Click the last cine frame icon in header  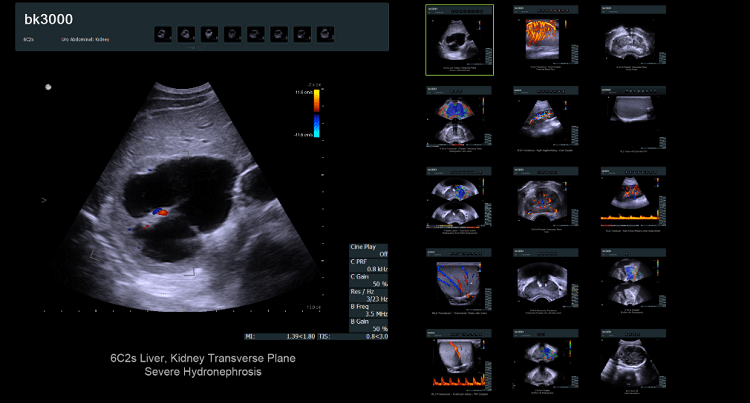click(x=324, y=34)
